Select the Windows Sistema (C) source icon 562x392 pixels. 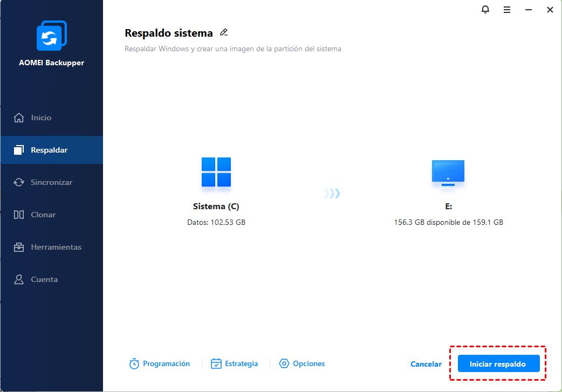coord(216,173)
